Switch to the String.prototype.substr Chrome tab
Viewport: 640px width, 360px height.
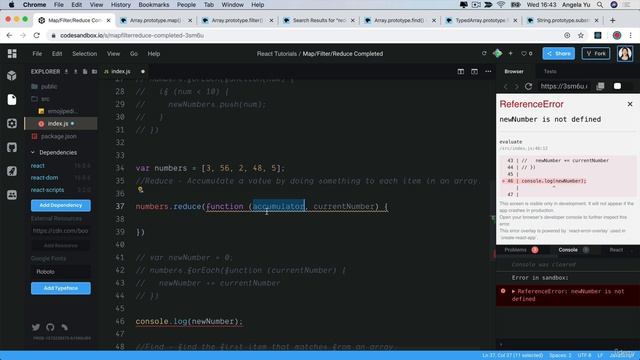pos(562,20)
